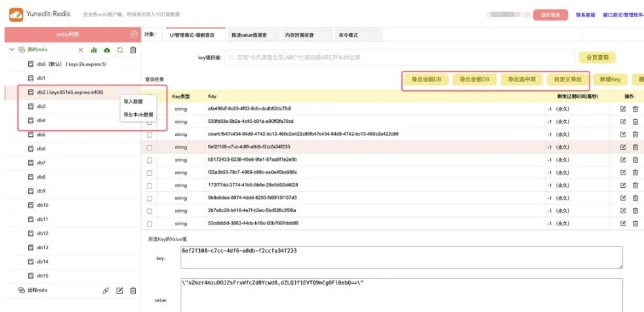
Task: Check the box for key 53cdbb5d-3863-44dc
Action: [150, 224]
